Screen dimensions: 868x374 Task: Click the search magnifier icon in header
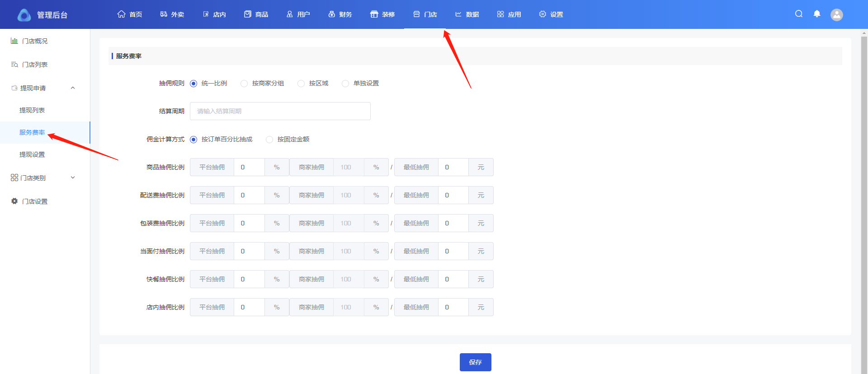coord(799,14)
